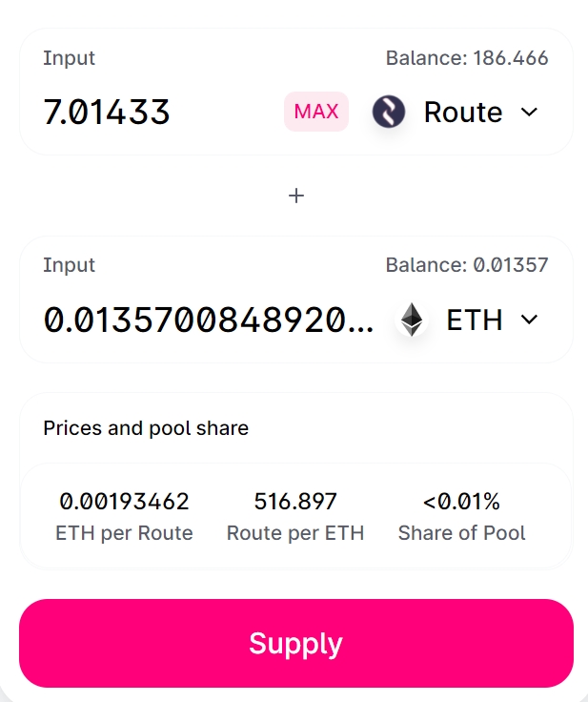This screenshot has width=588, height=702.
Task: Click the "ETH per Route" label
Action: pyautogui.click(x=124, y=533)
